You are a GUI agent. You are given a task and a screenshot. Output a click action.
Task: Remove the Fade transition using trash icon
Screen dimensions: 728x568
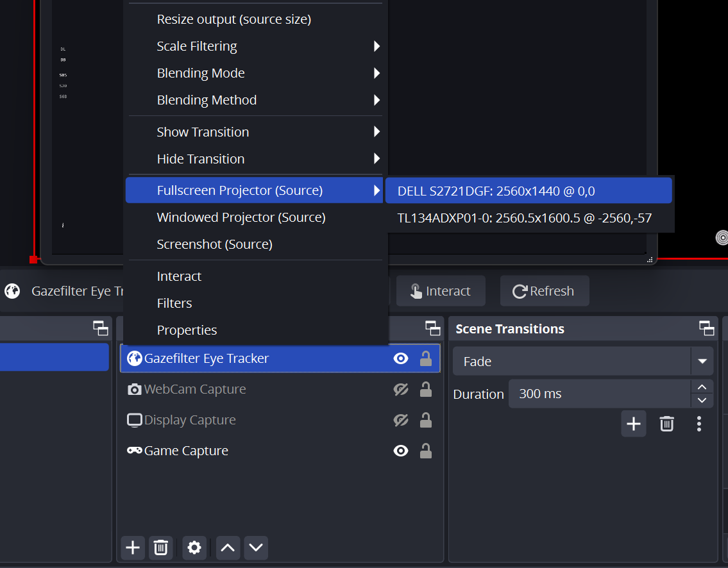click(x=666, y=424)
